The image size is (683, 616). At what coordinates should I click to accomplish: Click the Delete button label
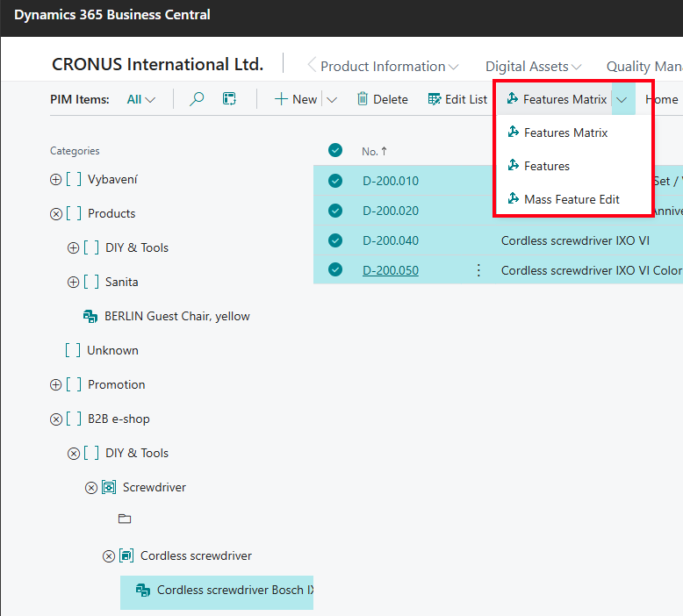tap(391, 99)
